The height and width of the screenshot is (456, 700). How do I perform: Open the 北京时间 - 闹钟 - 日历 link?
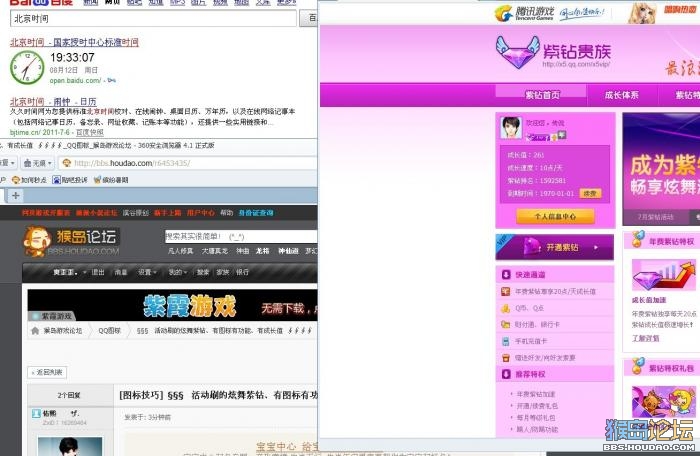tap(53, 101)
